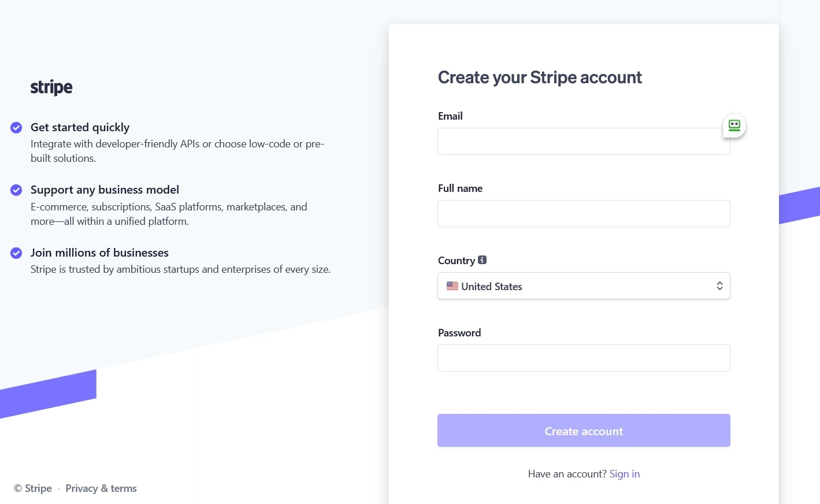Image resolution: width=820 pixels, height=504 pixels.
Task: Click the Full name input field
Action: [584, 213]
